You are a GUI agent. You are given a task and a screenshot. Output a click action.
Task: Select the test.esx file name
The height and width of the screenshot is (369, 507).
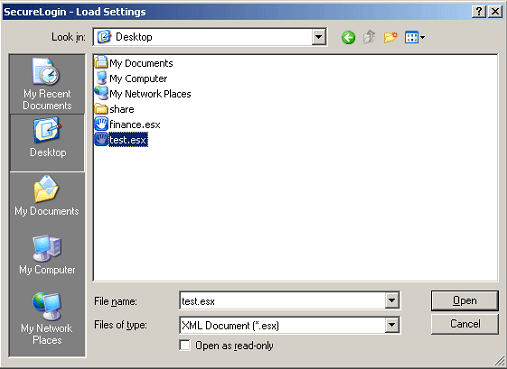click(128, 140)
